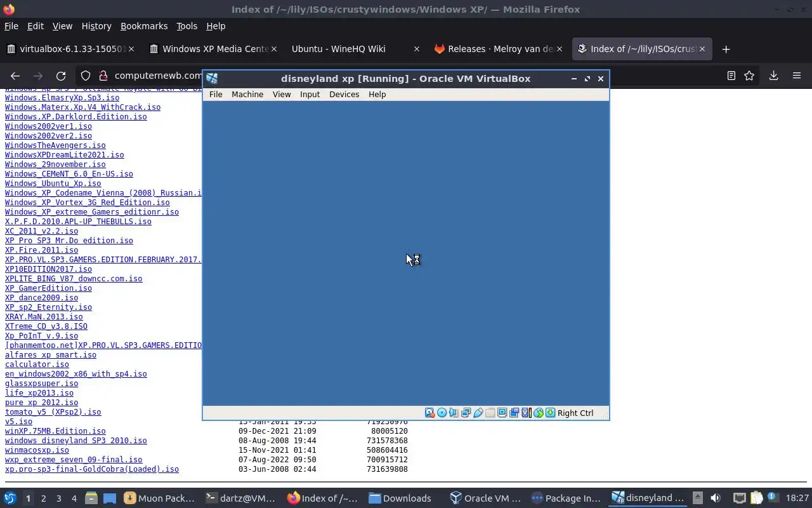Reload the page in Firefox

(x=61, y=76)
